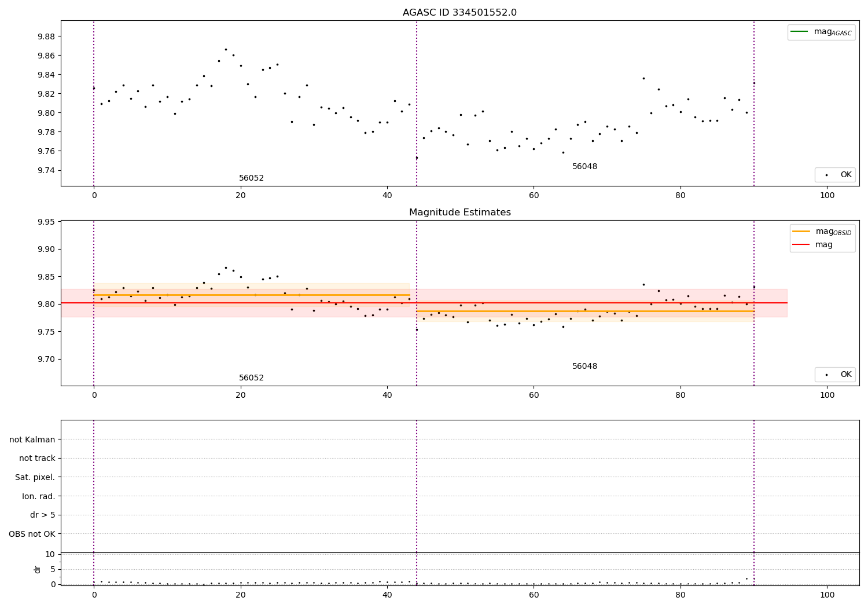
Task: Click the 'Magnitude Estimates' subplot title
Action: click(459, 213)
